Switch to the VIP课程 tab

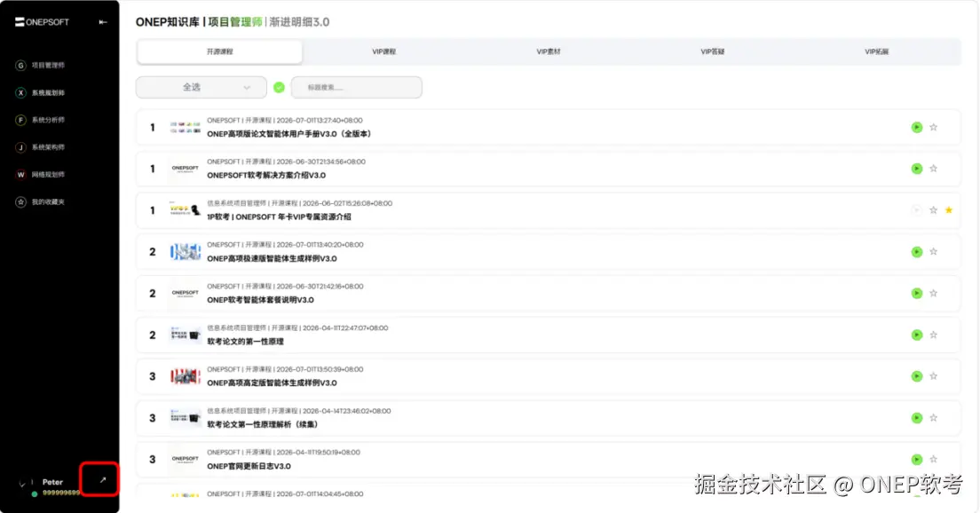383,51
